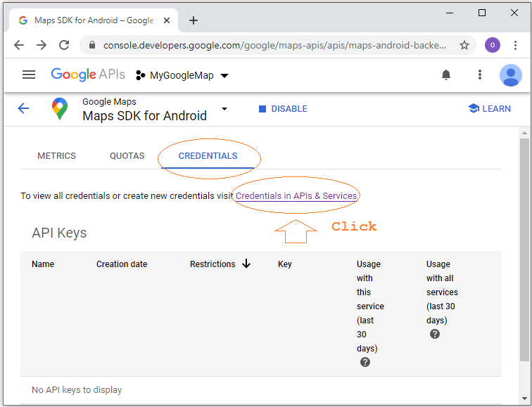Click scrollbar down arrow
Viewport: 532px width, 407px height.
[524, 399]
